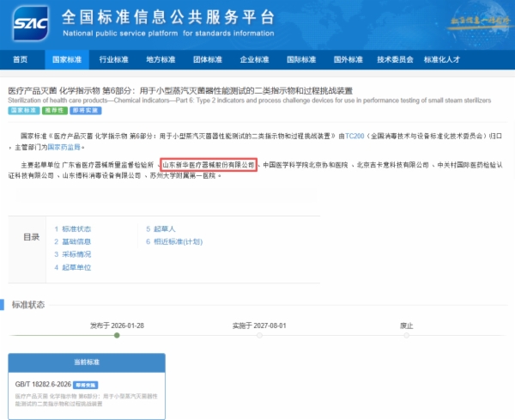Open the 首页 home tab
Image resolution: width=515 pixels, height=420 pixels.
20,60
